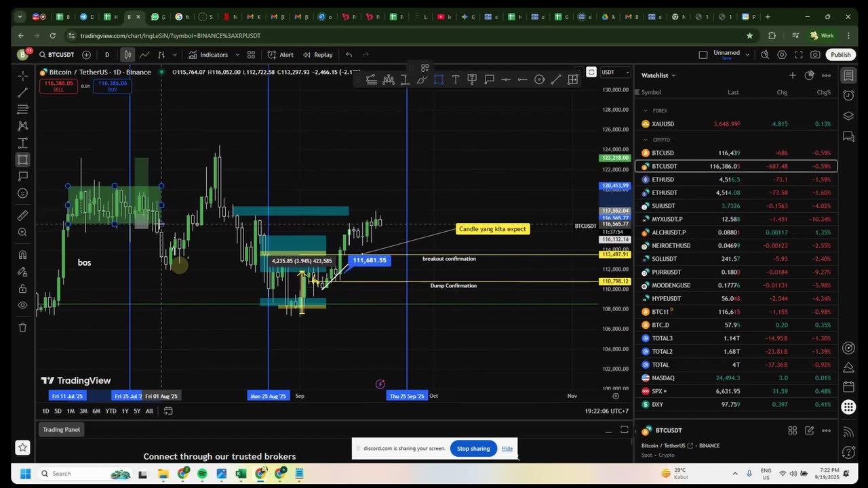Select the YTD date range
The width and height of the screenshot is (868, 488).
(x=111, y=411)
